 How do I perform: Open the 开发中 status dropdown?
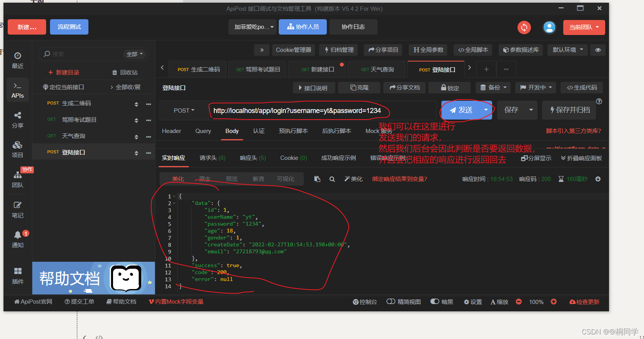pyautogui.click(x=536, y=88)
